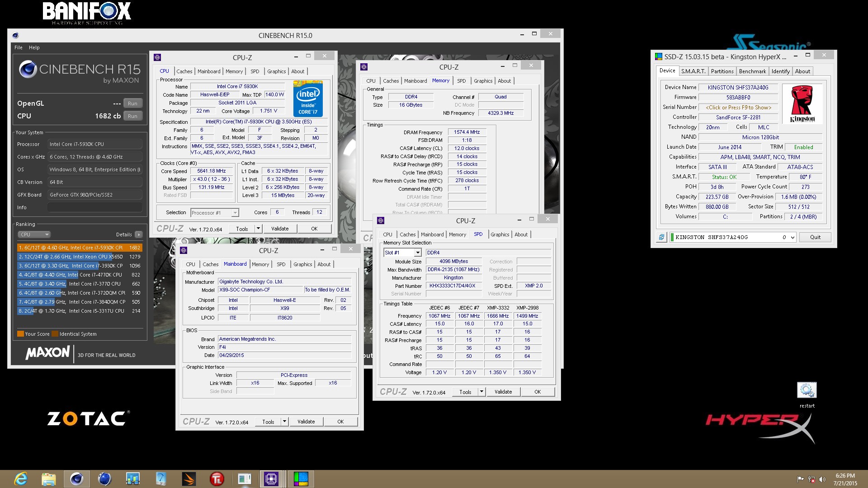This screenshot has height=488, width=868.
Task: Open the Ranking CPU dropdown in Cinebench
Action: [x=34, y=235]
